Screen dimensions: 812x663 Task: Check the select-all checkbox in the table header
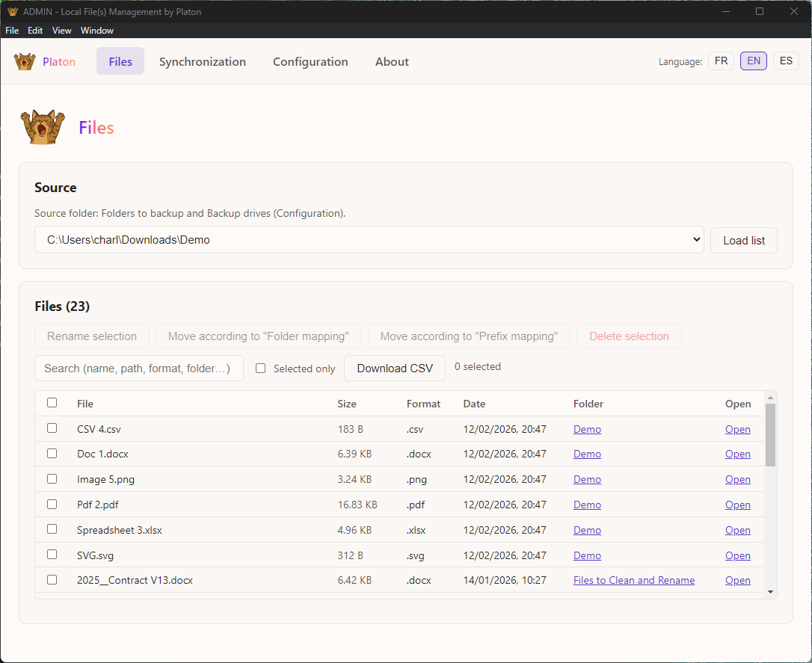(52, 402)
